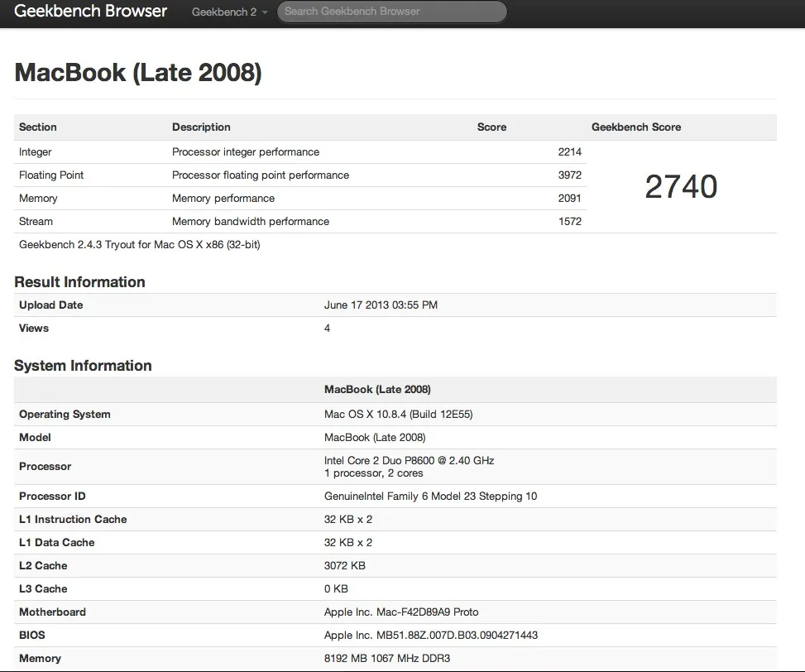Image resolution: width=805 pixels, height=672 pixels.
Task: Expand the Geekbench 2 version dropdown
Action: 229,12
